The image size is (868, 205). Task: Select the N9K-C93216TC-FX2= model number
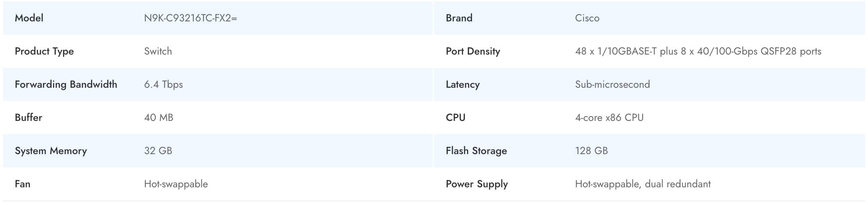point(190,18)
